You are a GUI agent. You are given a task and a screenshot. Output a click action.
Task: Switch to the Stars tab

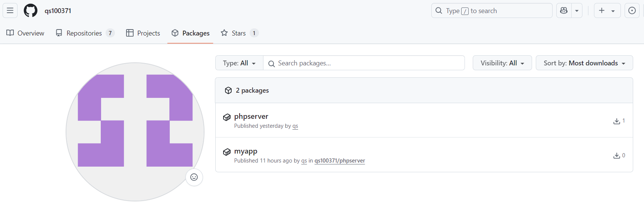[x=240, y=33]
